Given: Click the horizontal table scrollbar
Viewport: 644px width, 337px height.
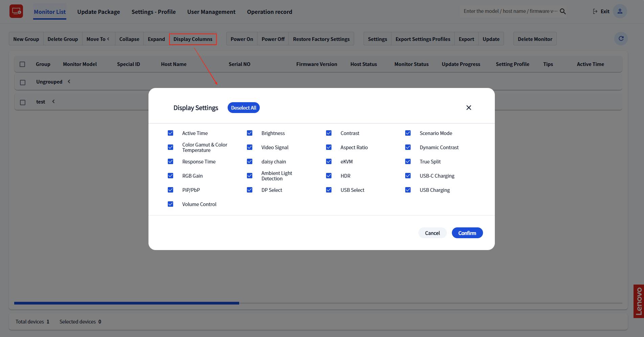Looking at the screenshot, I should coord(127,303).
